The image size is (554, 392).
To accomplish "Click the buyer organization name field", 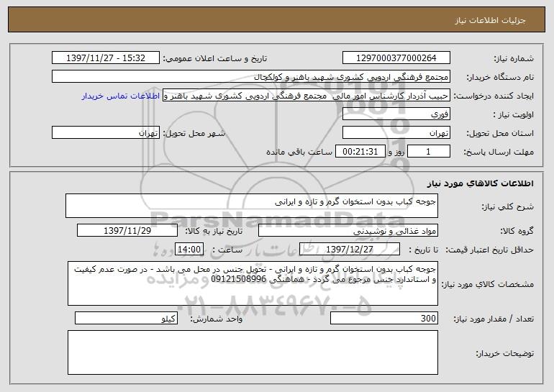I will pos(251,77).
